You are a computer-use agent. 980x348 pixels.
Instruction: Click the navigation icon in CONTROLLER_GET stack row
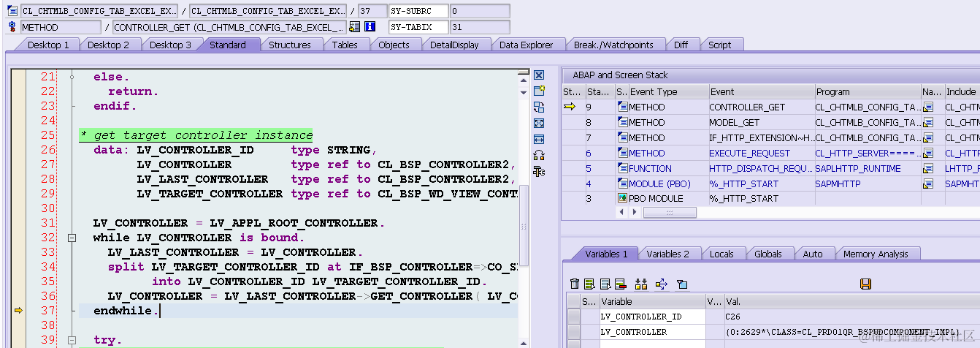pyautogui.click(x=929, y=107)
